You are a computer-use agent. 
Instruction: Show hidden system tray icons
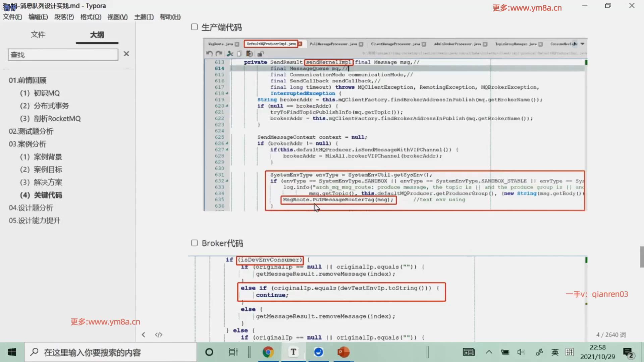coord(489,352)
